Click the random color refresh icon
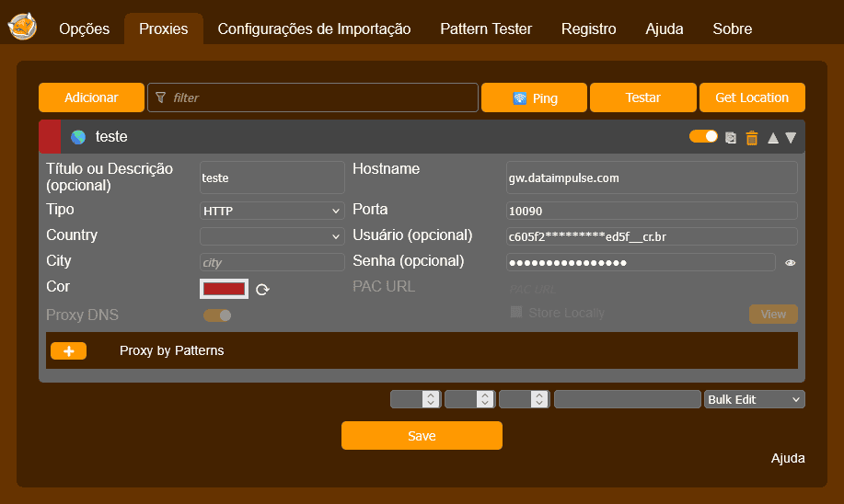844x504 pixels. click(x=262, y=290)
